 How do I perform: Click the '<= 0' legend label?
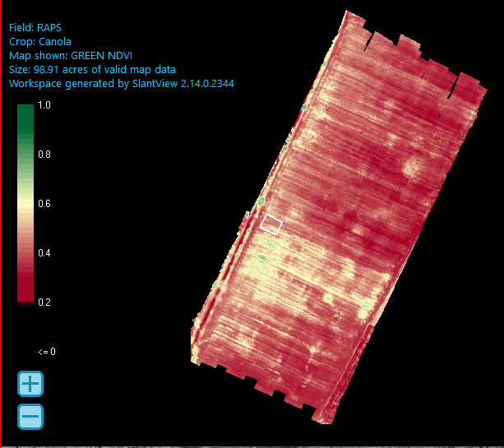[47, 352]
